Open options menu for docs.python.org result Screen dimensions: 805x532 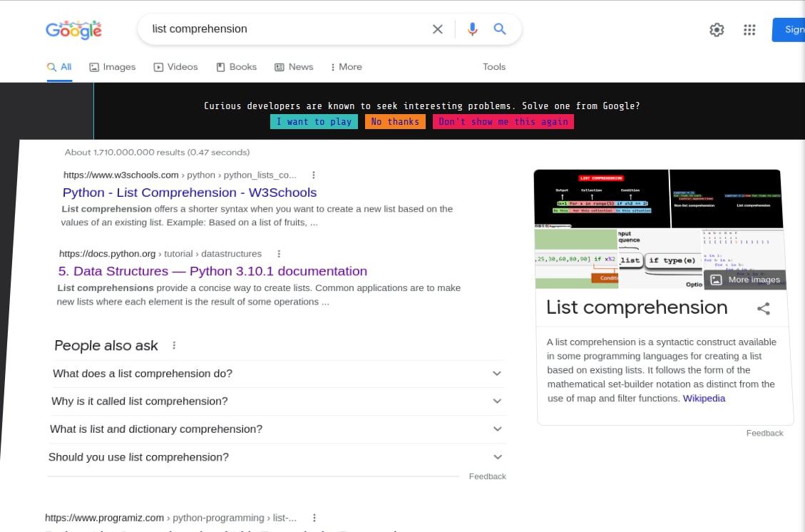point(279,254)
